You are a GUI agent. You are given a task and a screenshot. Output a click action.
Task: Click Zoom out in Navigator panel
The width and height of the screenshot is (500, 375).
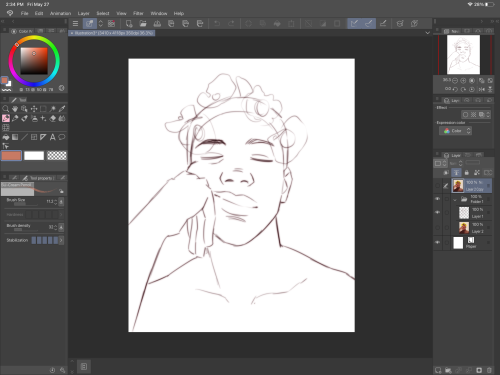point(455,81)
